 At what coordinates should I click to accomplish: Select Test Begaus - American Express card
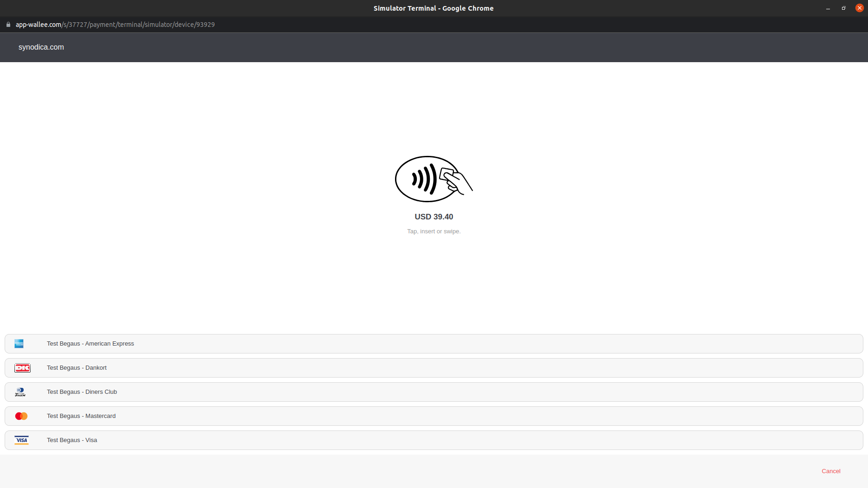coord(434,344)
